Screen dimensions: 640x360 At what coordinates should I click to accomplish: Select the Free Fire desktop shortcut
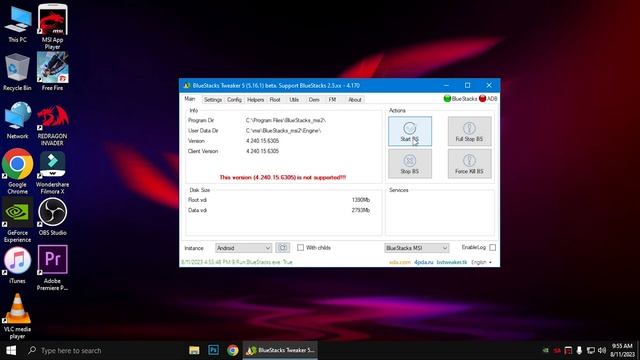pyautogui.click(x=52, y=71)
